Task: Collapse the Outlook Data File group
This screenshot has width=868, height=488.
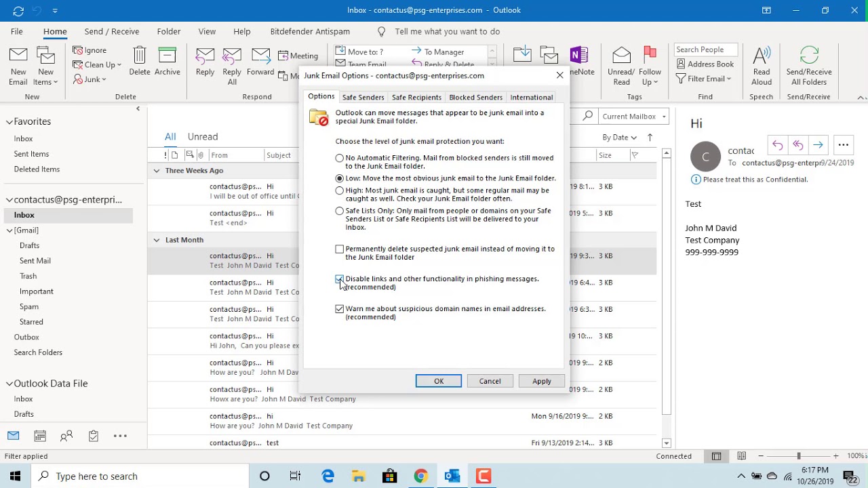Action: point(9,384)
